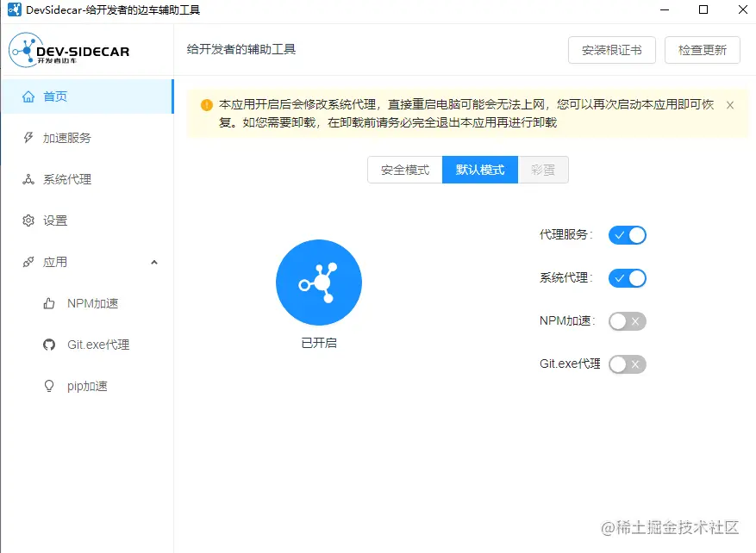
Task: Click the big blue 已开启 power circle
Action: point(319,283)
